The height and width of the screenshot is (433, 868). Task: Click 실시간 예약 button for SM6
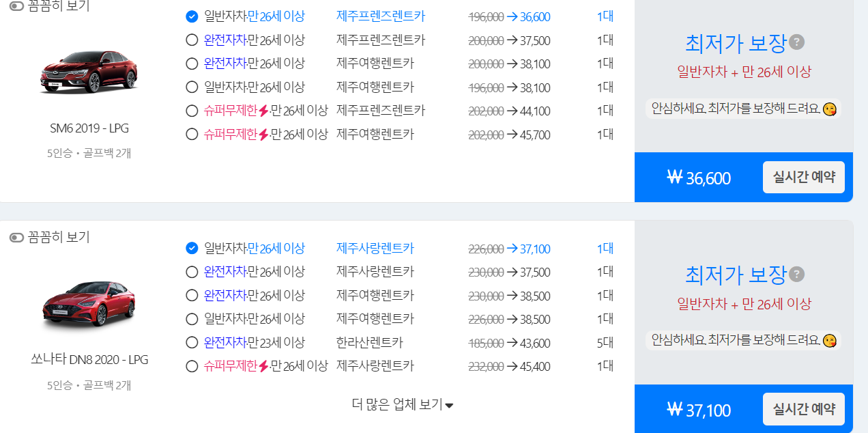(804, 177)
